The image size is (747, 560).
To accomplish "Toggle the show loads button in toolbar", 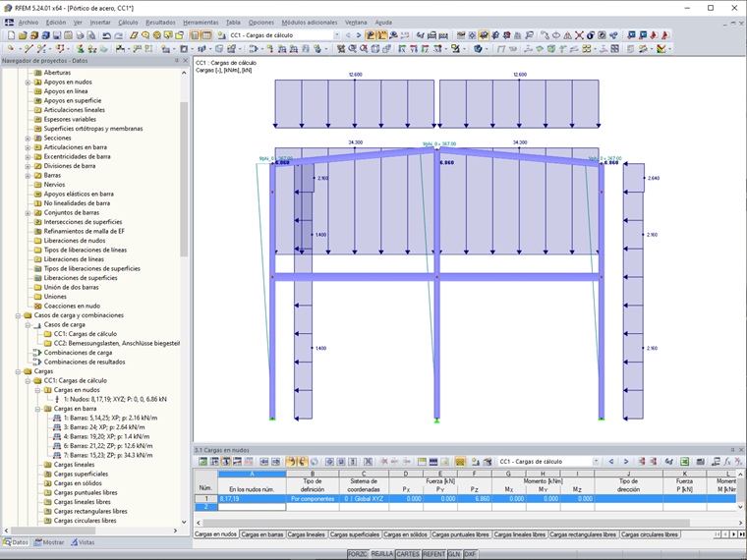I will coord(371,35).
